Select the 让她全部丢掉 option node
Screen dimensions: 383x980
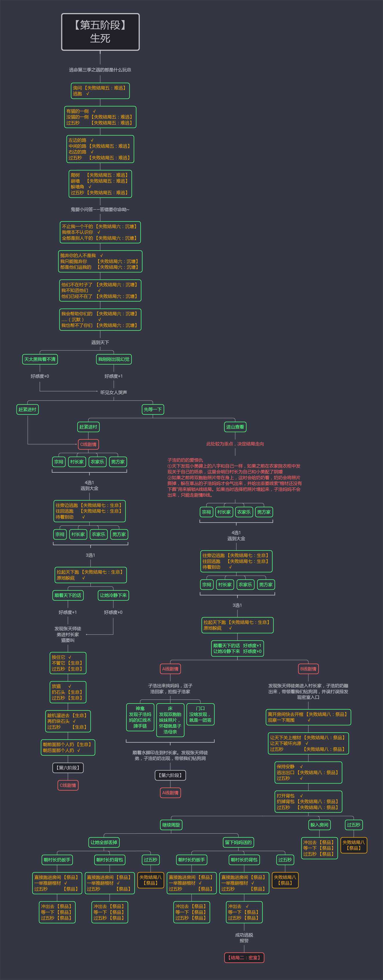tap(104, 842)
